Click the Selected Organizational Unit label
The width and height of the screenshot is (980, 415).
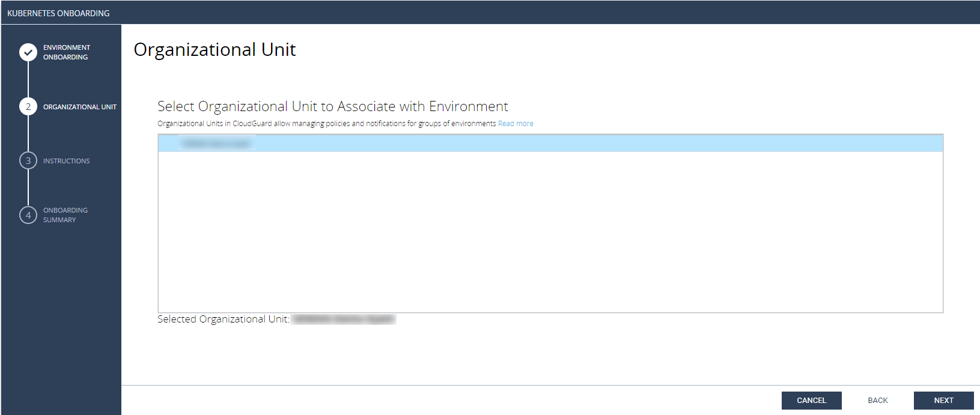(223, 320)
